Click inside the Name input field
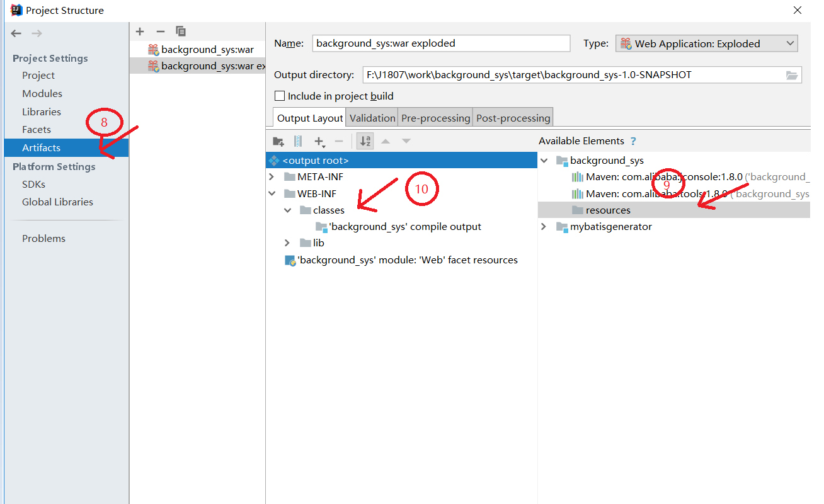Image resolution: width=824 pixels, height=504 pixels. pyautogui.click(x=441, y=43)
